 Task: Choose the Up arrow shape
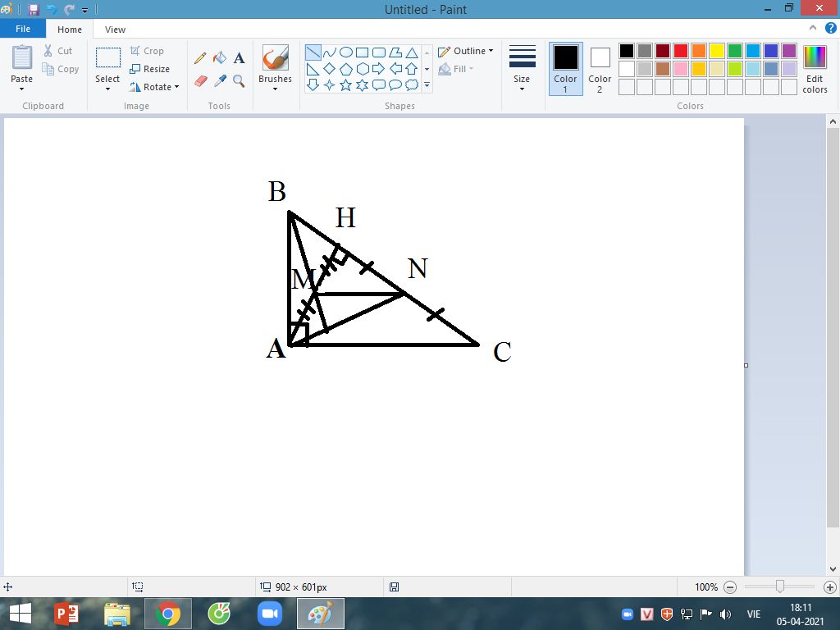point(412,69)
